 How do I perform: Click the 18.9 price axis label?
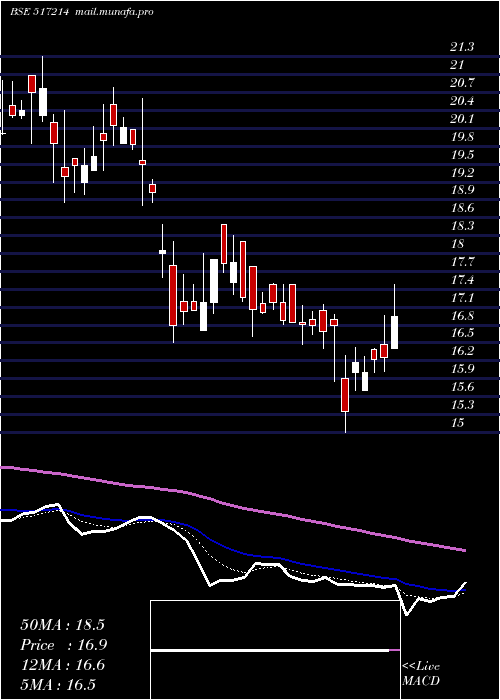(x=462, y=190)
